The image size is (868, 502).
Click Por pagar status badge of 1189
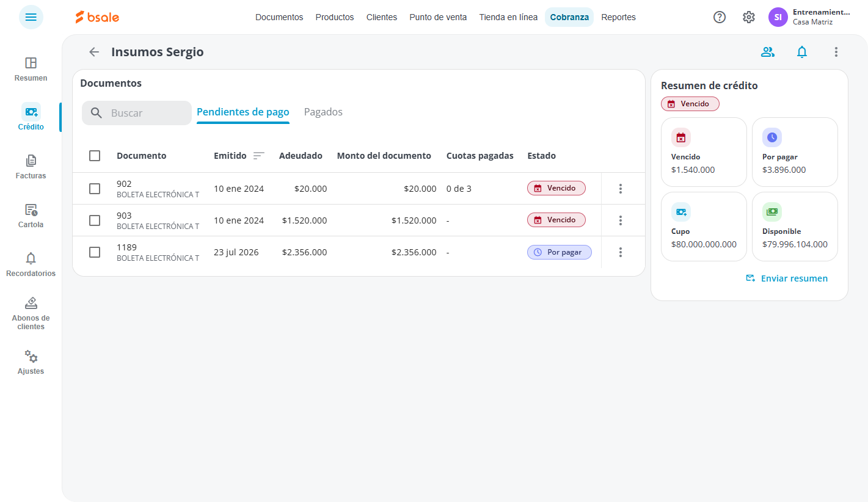click(560, 252)
